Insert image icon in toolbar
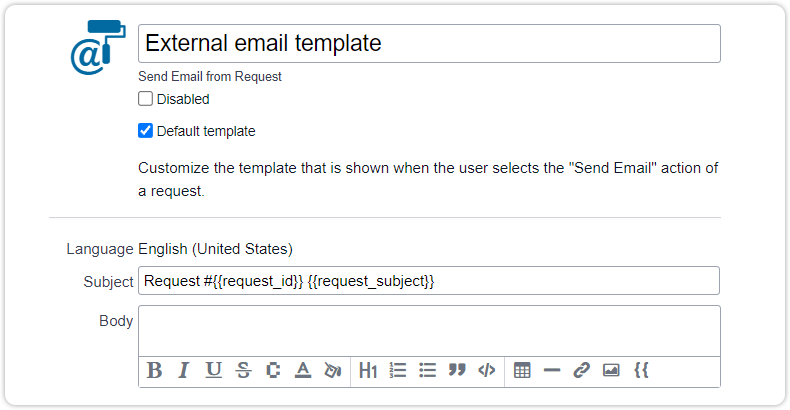The height and width of the screenshot is (410, 790). pos(611,370)
